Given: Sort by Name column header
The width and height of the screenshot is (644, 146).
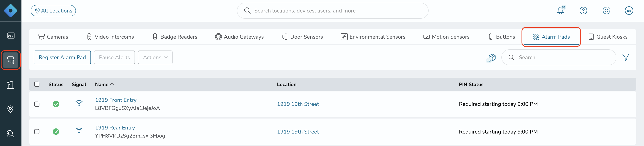Looking at the screenshot, I should pos(104,84).
